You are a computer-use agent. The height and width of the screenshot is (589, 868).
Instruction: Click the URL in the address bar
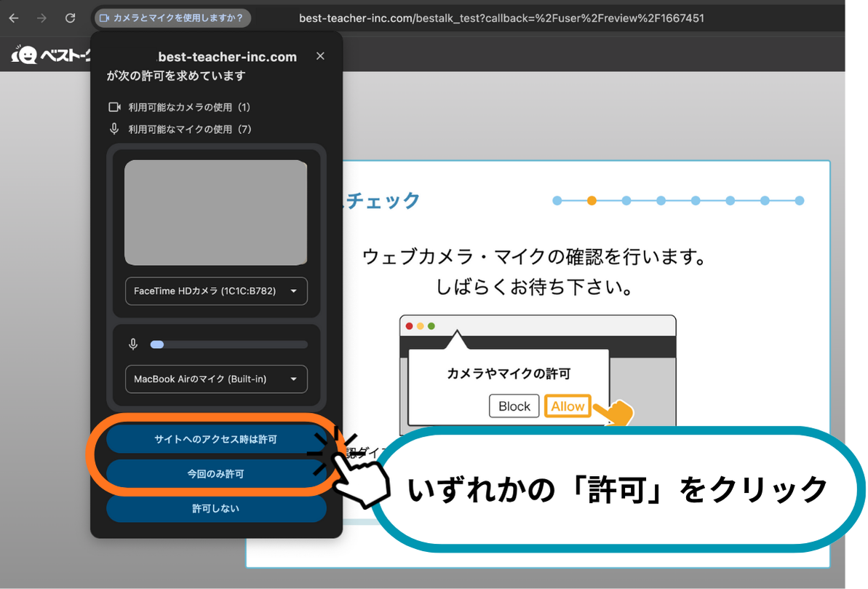coord(501,18)
